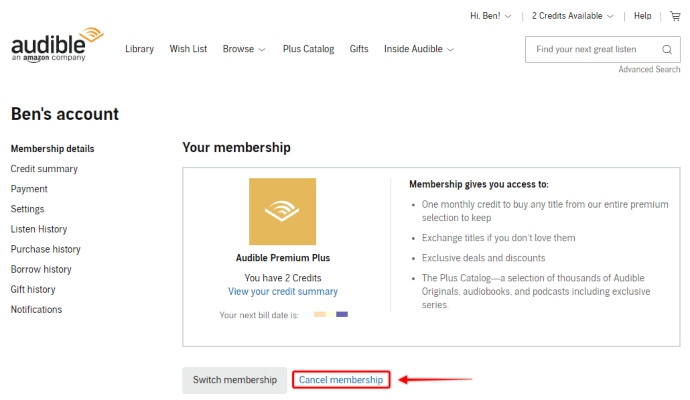Go to Audible logo home

tap(57, 45)
